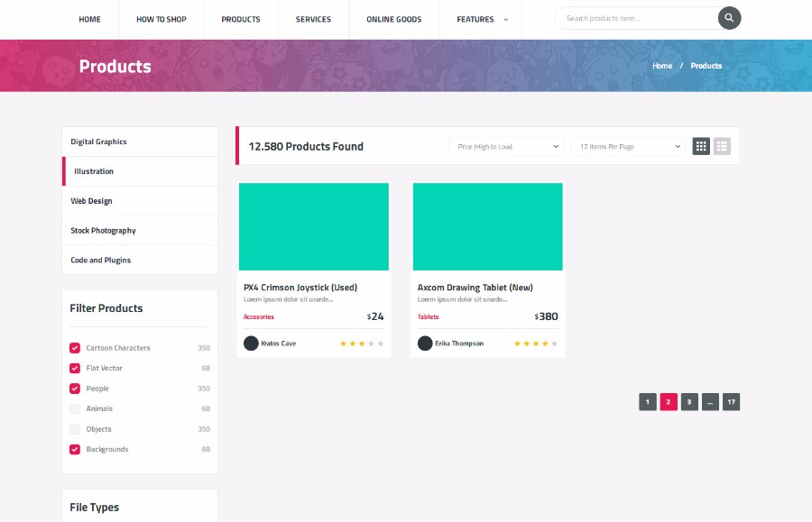Image resolution: width=812 pixels, height=522 pixels.
Task: Select Stock Photography category
Action: point(140,230)
